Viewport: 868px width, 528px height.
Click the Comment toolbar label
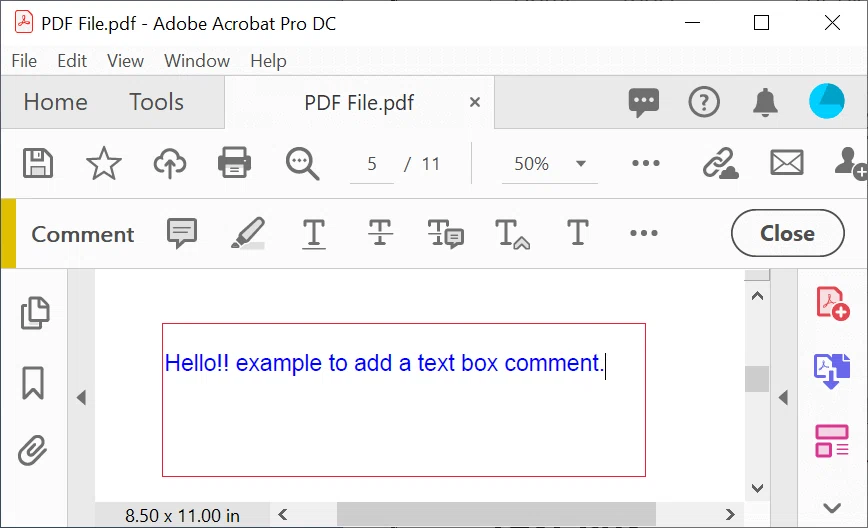82,235
